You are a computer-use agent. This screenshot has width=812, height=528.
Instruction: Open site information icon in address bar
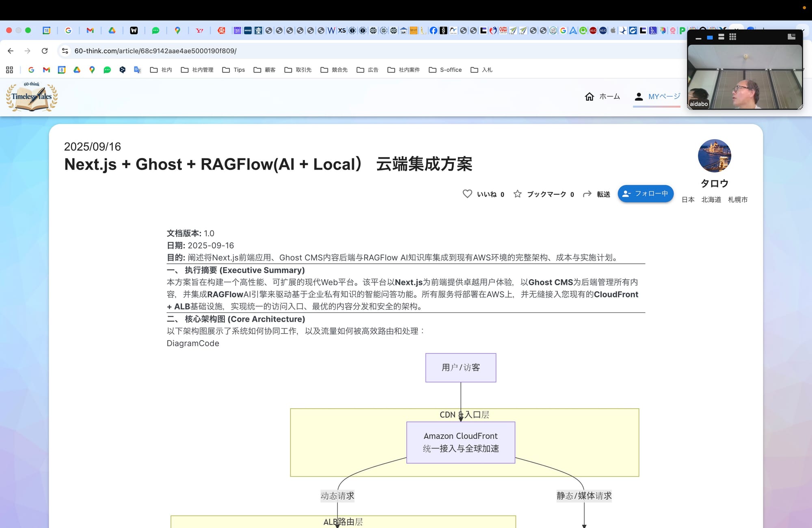65,51
